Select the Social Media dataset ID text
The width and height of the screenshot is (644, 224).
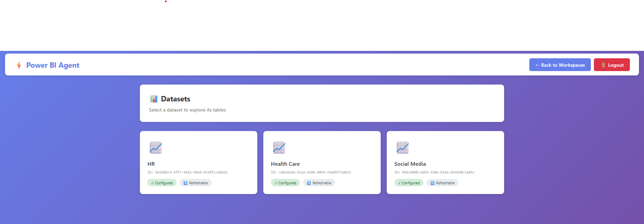(434, 172)
